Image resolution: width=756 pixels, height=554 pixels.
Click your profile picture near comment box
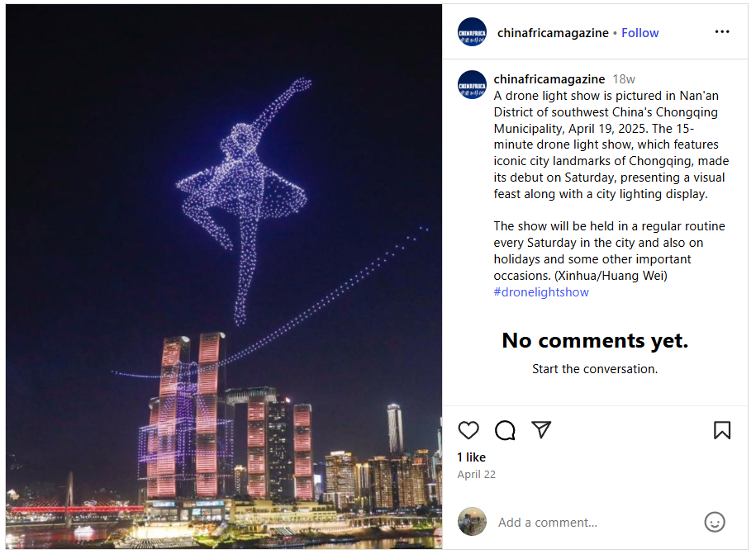(x=472, y=521)
